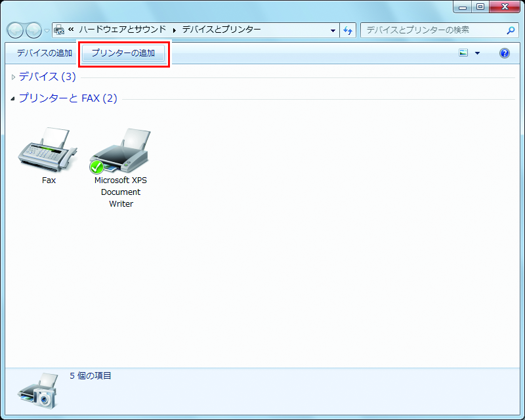Click デバイスの追加 in the toolbar
Viewport: 525px width, 420px height.
click(45, 53)
